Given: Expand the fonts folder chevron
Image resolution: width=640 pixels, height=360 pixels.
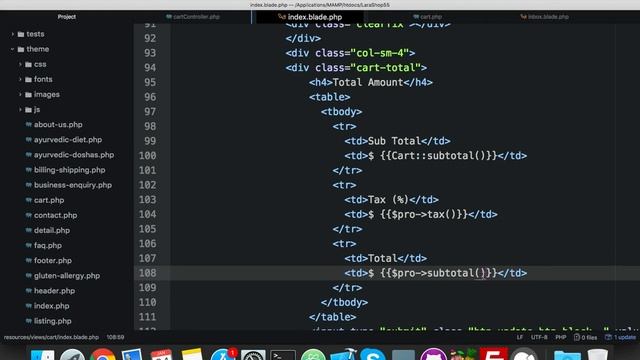Looking at the screenshot, I should [x=20, y=80].
